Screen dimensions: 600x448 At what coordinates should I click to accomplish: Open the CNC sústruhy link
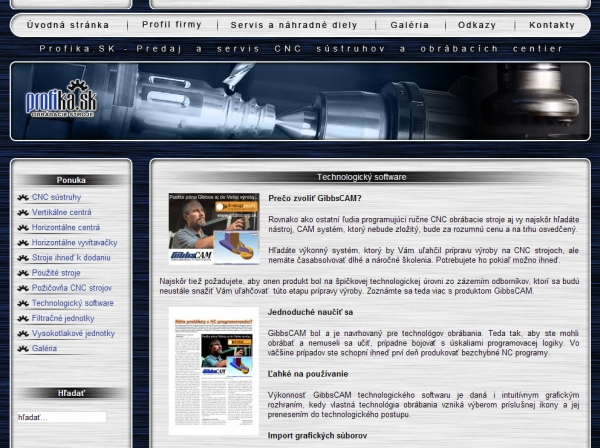[x=56, y=197]
